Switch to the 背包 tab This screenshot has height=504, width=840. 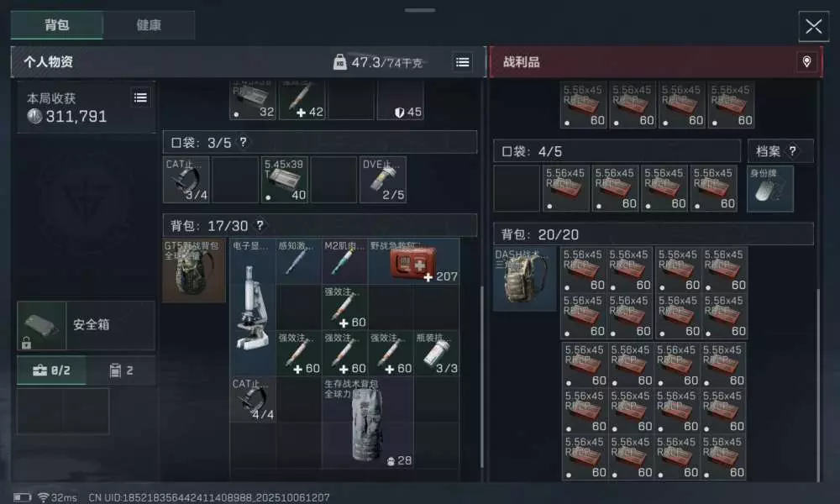[57, 25]
